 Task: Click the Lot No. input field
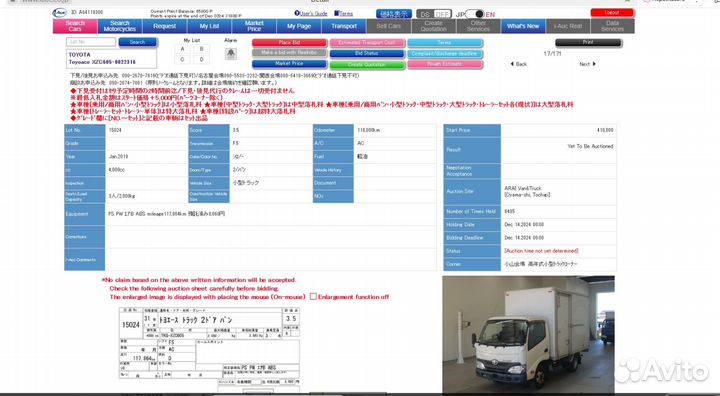click(x=91, y=42)
